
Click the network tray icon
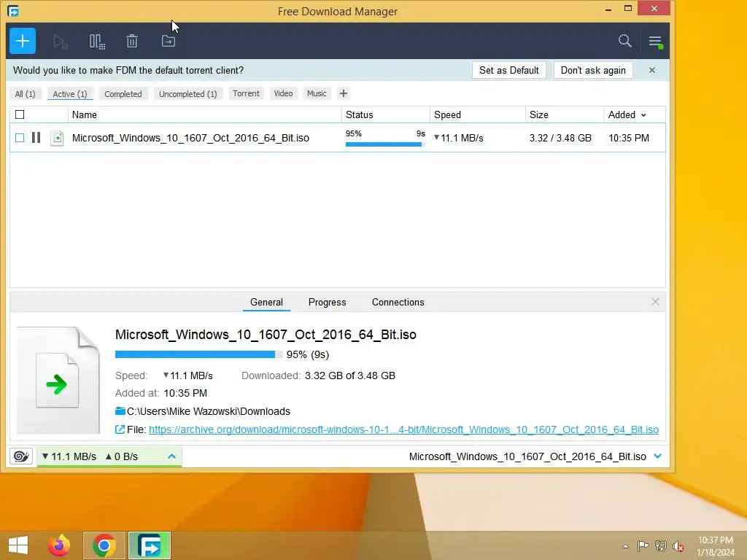tap(661, 545)
